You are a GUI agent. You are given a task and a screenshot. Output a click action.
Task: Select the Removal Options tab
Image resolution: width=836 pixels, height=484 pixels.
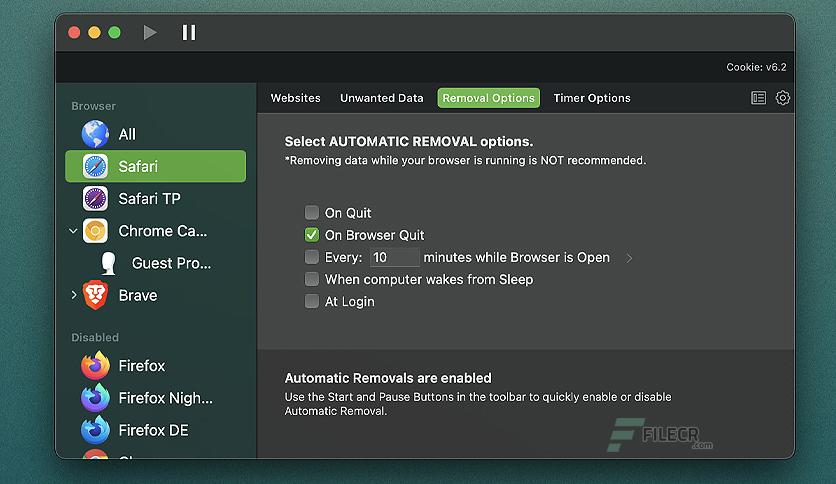point(488,98)
